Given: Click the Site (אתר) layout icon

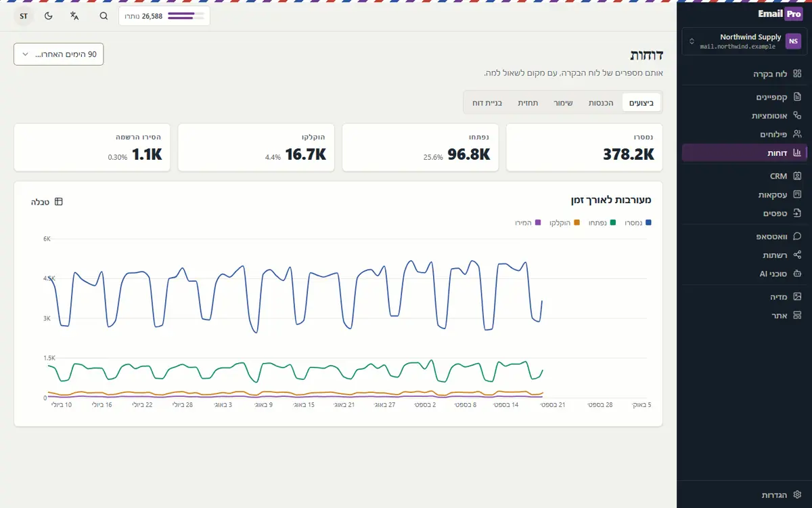Looking at the screenshot, I should [797, 316].
